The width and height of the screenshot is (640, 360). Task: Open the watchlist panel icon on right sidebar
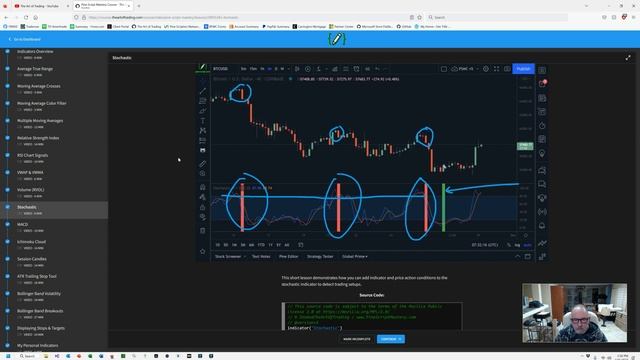[x=542, y=70]
